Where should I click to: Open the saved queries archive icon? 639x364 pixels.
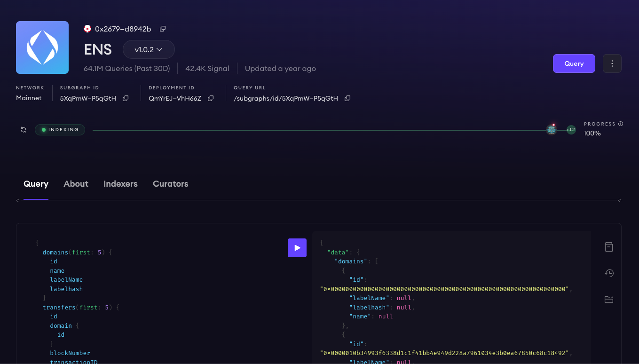click(x=609, y=247)
